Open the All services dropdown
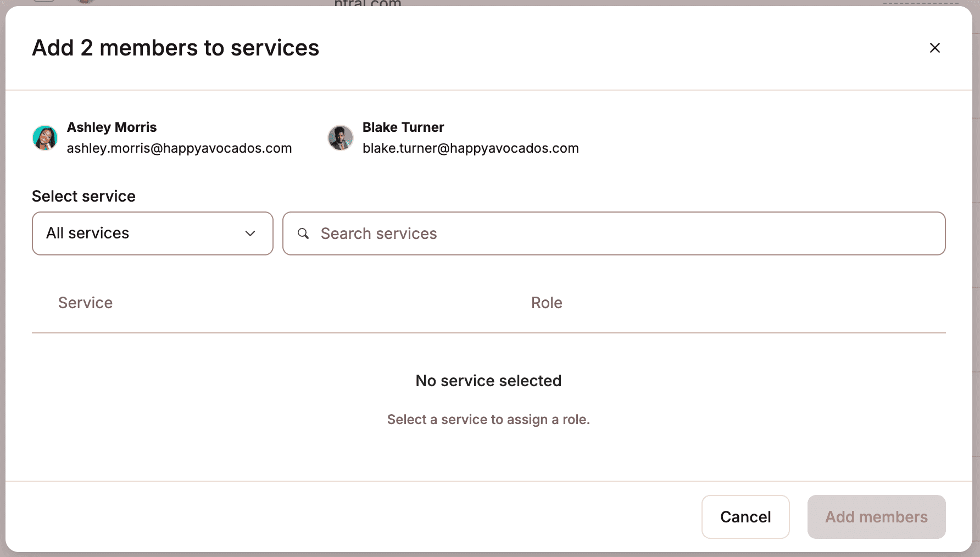This screenshot has width=980, height=557. click(x=152, y=233)
